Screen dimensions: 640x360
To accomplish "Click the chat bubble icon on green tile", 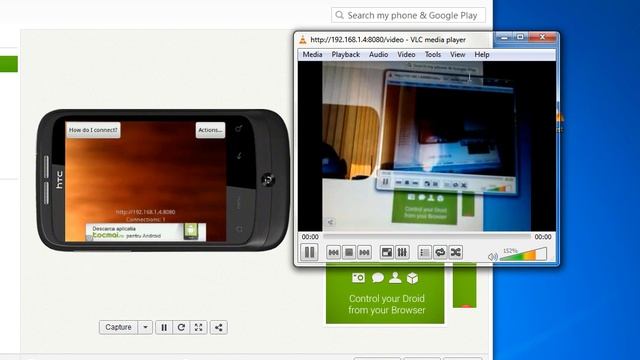I will (x=378, y=278).
